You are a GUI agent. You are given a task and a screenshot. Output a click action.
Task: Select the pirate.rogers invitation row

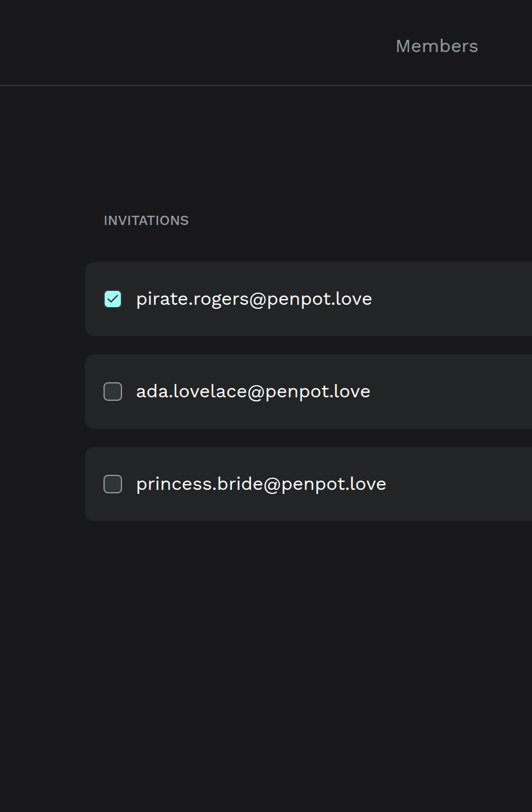(x=309, y=299)
